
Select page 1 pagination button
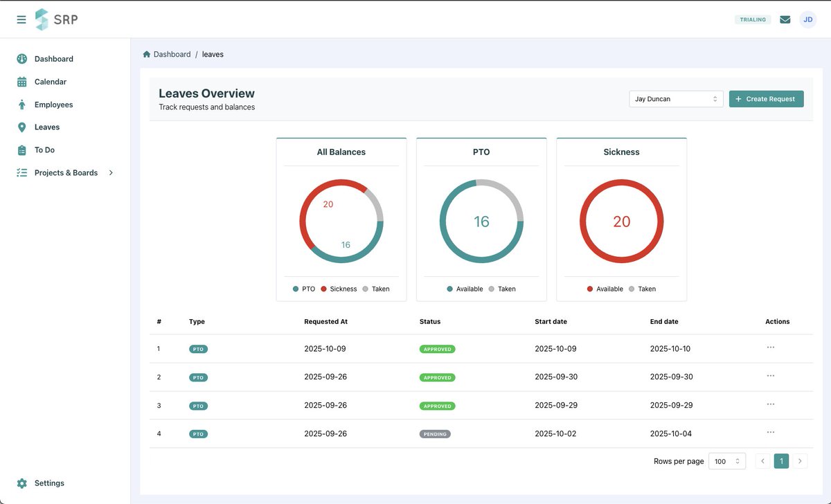[x=781, y=461]
